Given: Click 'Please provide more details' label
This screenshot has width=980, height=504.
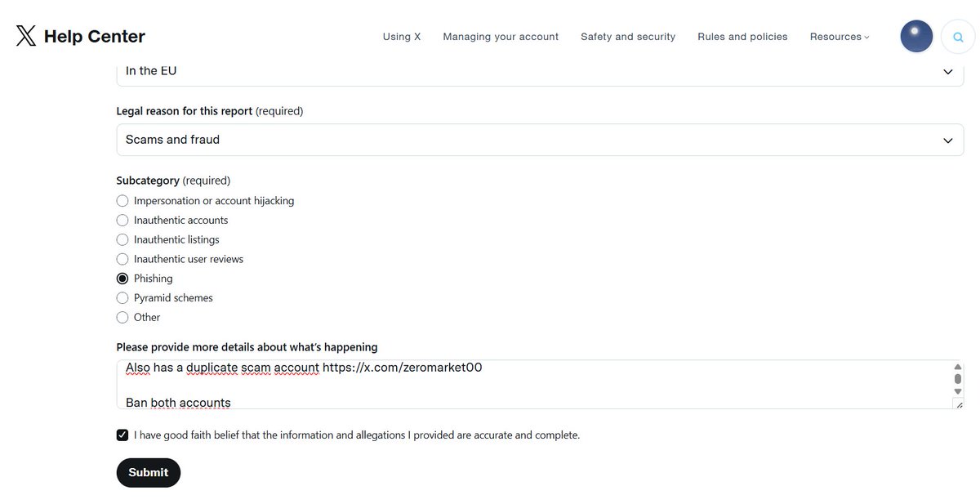Looking at the screenshot, I should (247, 347).
